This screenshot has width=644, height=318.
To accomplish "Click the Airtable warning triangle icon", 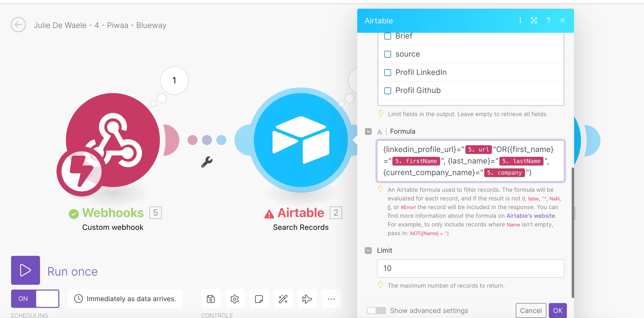I will click(x=269, y=214).
